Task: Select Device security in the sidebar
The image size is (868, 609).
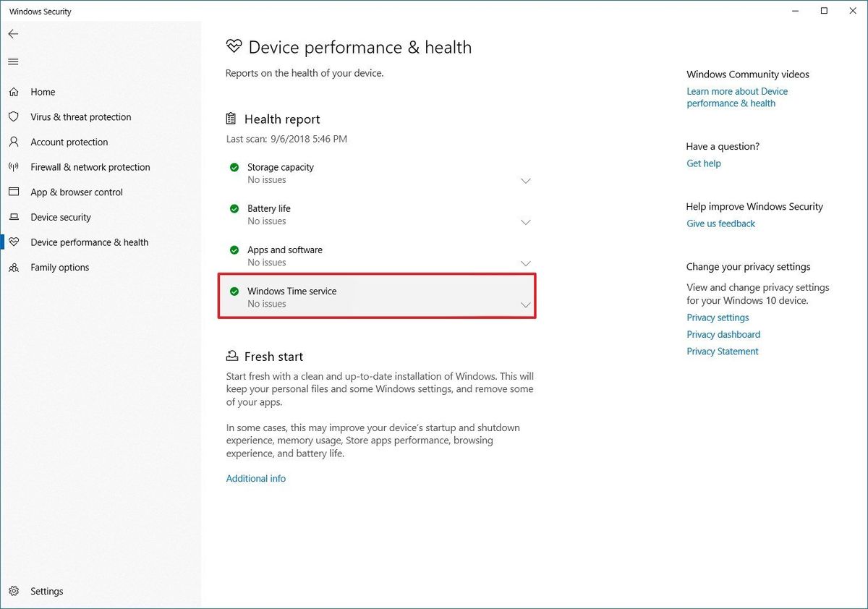Action: [x=61, y=217]
